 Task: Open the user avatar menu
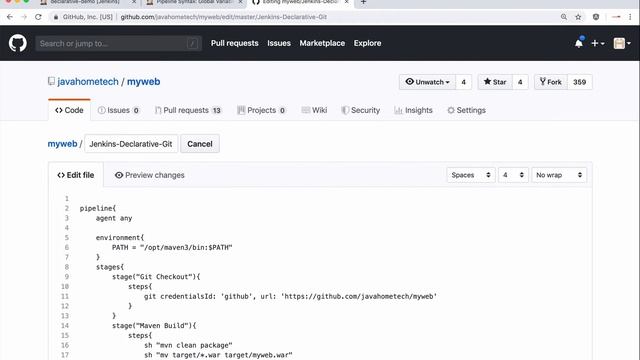(x=622, y=43)
